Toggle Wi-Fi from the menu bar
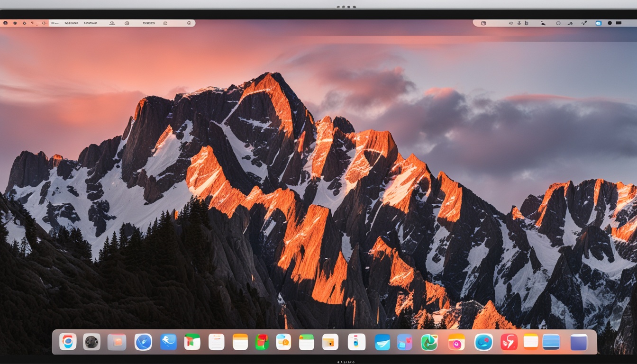 tap(544, 23)
